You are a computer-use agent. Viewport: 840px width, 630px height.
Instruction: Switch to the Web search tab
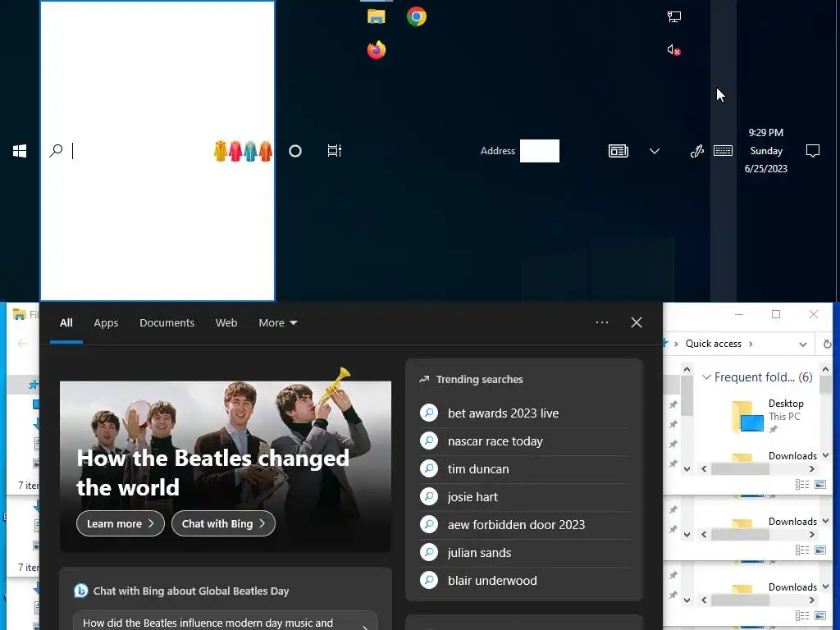226,322
